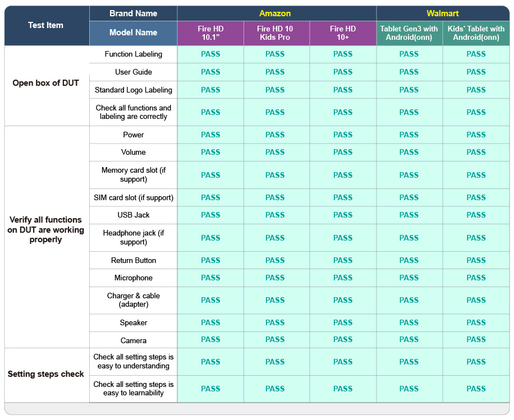
Task: Select PASS for Function Labeling under Fire HD 10.1"
Action: click(x=210, y=54)
